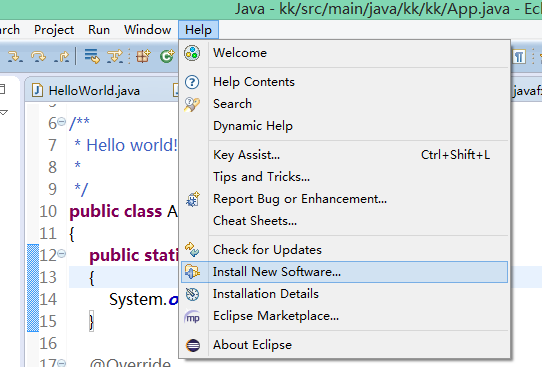The height and width of the screenshot is (367, 542).
Task: Click the Help Contents question mark icon
Action: [192, 82]
